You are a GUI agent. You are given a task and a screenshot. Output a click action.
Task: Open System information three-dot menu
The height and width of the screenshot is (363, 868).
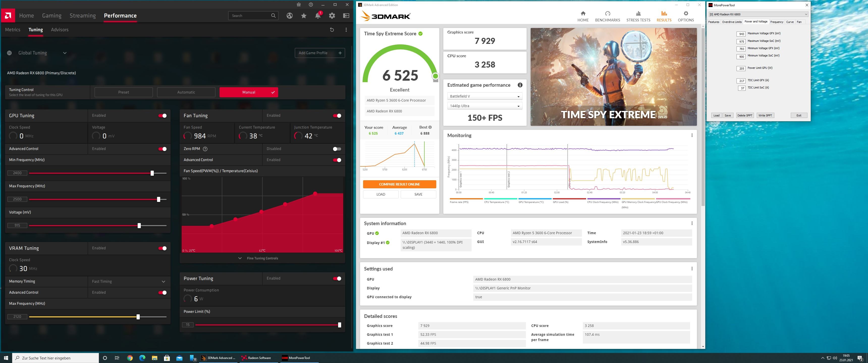tap(692, 223)
